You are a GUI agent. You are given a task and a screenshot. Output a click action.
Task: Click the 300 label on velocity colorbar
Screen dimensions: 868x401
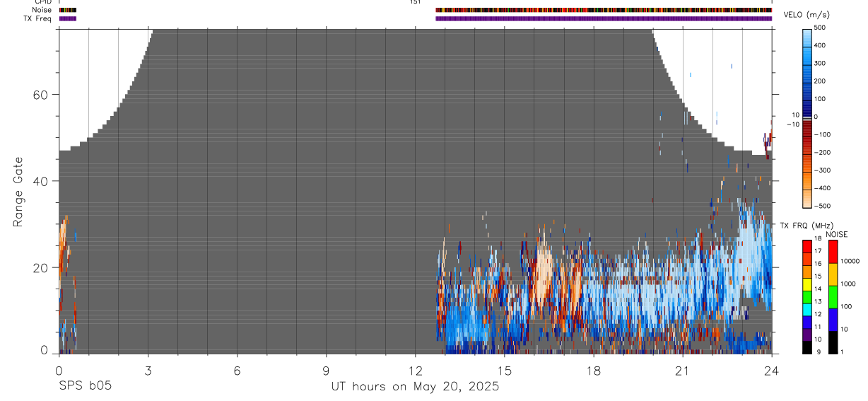(820, 63)
